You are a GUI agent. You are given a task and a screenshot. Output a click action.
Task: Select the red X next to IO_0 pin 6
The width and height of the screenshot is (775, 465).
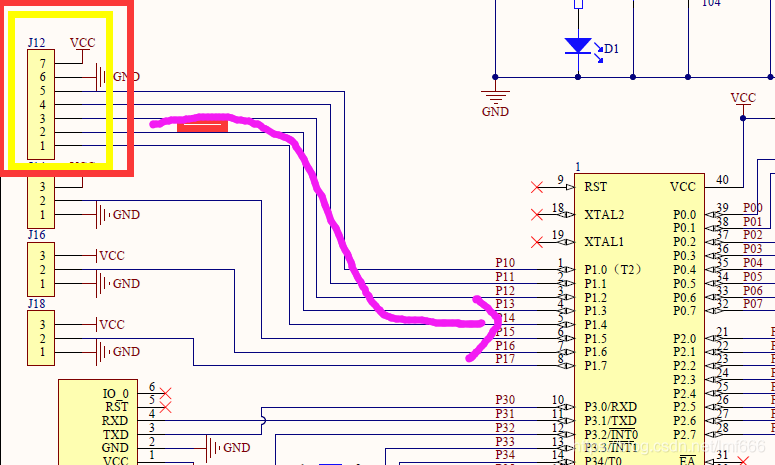pos(167,393)
